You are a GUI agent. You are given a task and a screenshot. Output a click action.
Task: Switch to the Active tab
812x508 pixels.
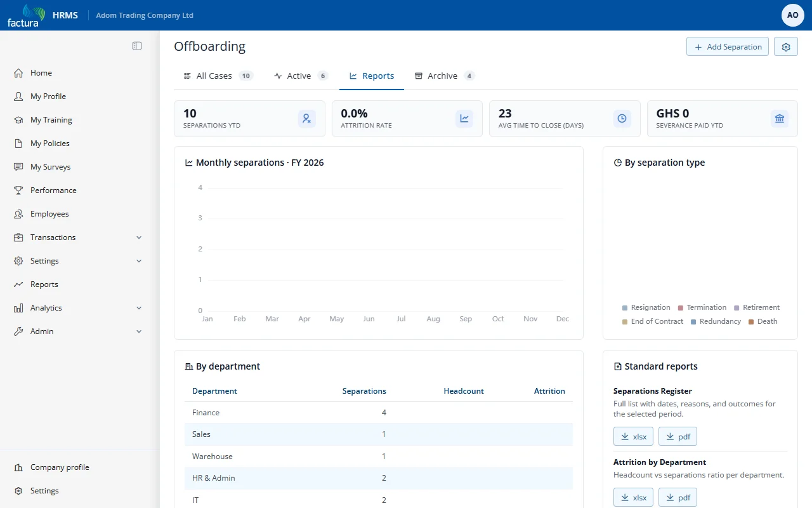(x=301, y=76)
